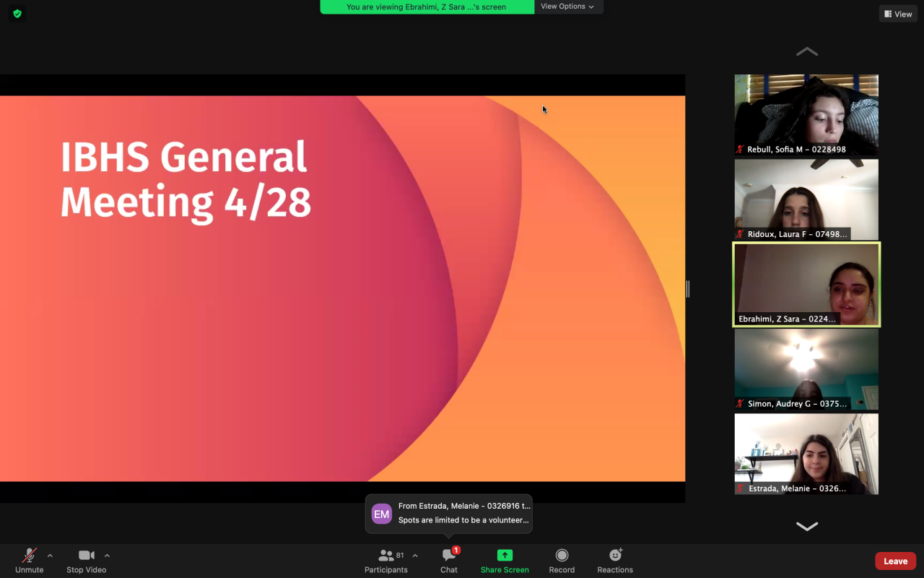This screenshot has width=924, height=578.
Task: Click the muted mic icon on Simon, Audrey G
Action: [x=741, y=404]
